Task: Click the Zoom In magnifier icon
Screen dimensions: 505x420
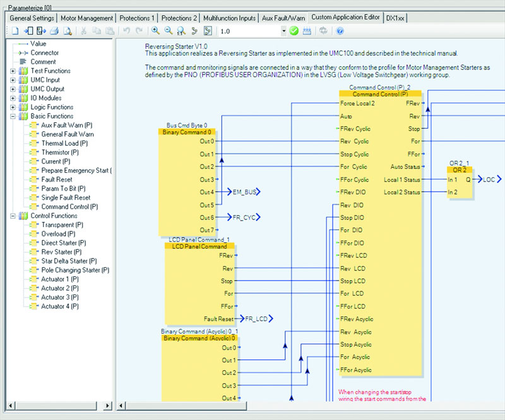Action: (155, 31)
